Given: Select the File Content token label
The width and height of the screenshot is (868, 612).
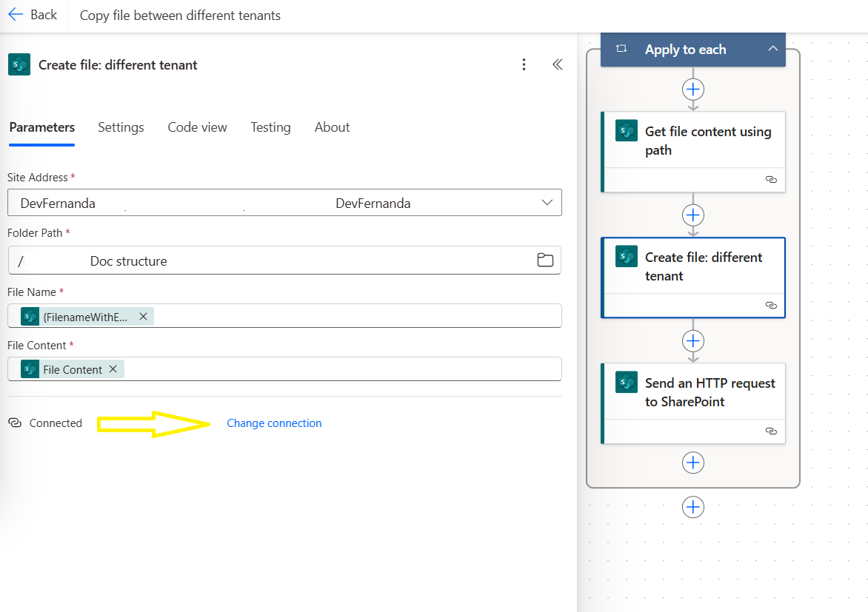Looking at the screenshot, I should pyautogui.click(x=73, y=369).
